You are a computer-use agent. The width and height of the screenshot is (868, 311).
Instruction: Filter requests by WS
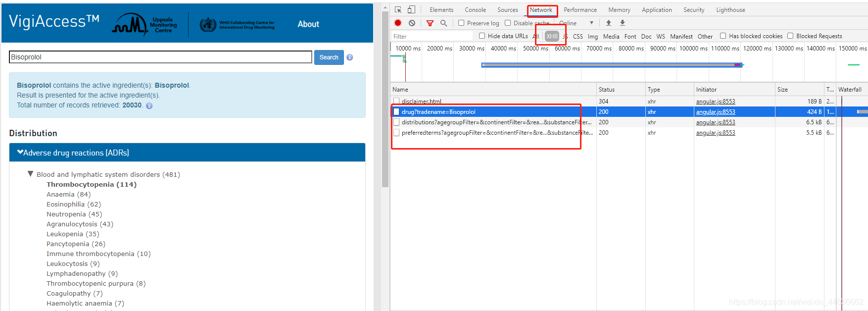coord(661,36)
